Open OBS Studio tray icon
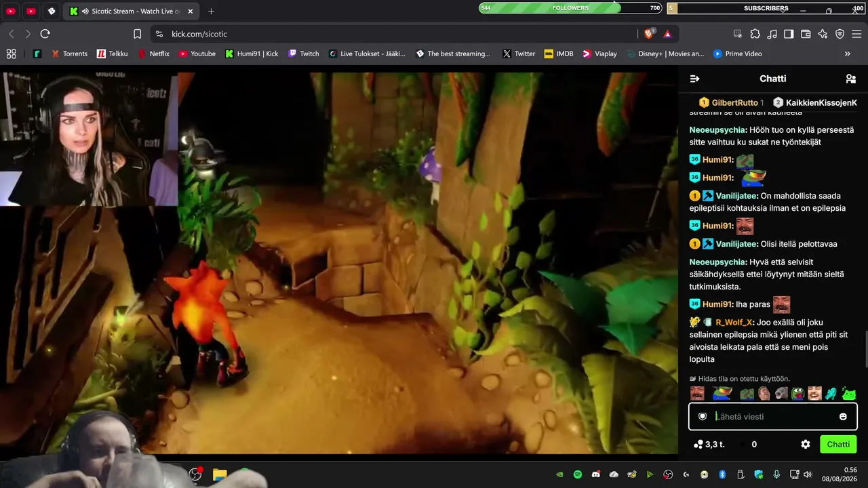Viewport: 868px width, 488px height. 668,474
